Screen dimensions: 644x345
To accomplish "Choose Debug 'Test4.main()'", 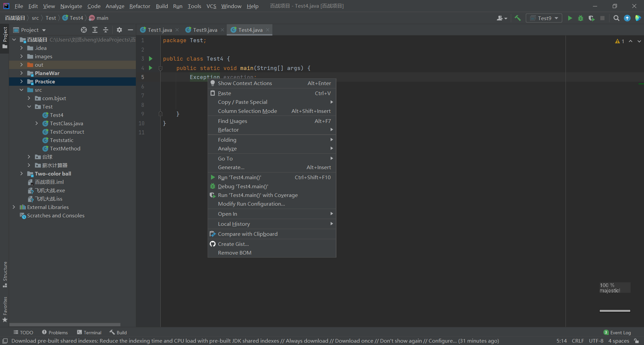I will pos(272,187).
